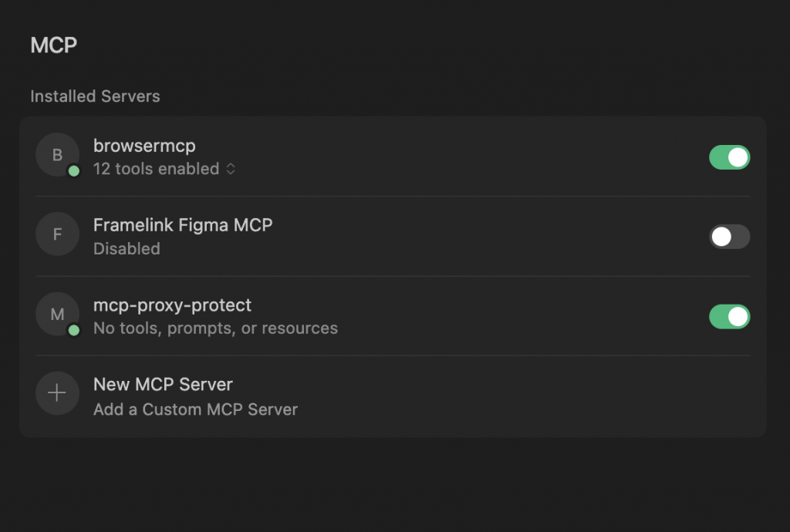Click "Add a Custom MCP Server" text

click(x=195, y=409)
